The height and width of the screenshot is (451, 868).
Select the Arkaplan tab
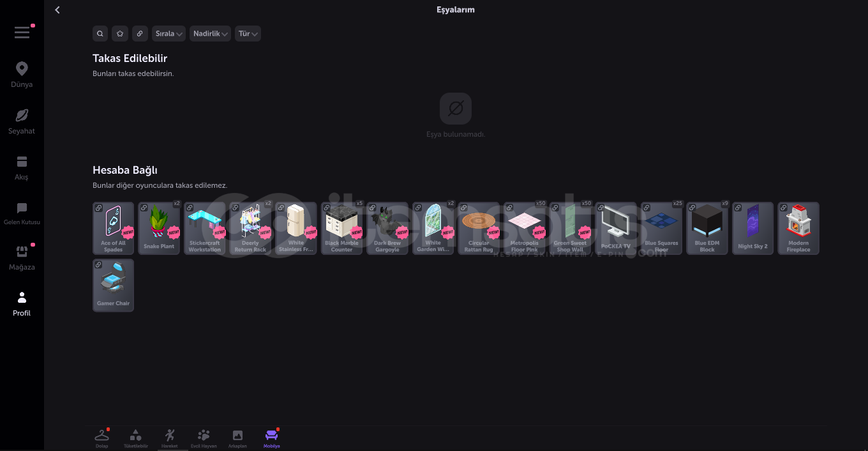(x=237, y=438)
